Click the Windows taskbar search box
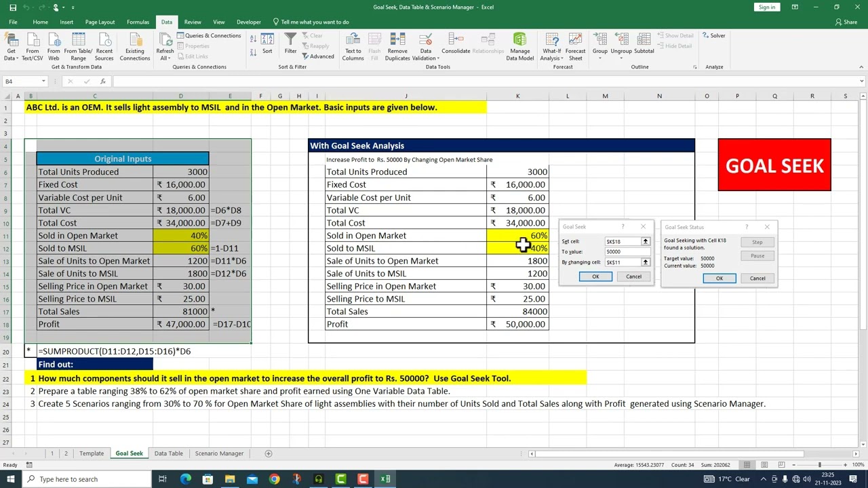 pos(88,479)
